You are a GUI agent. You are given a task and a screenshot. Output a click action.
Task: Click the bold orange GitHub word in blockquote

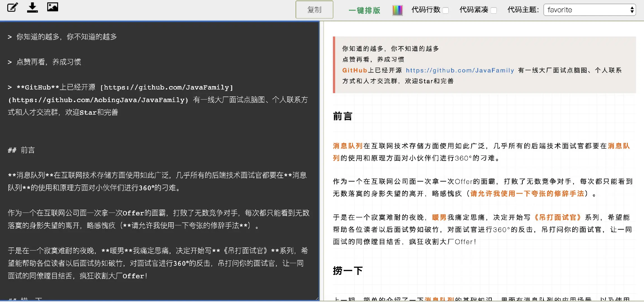(x=354, y=70)
